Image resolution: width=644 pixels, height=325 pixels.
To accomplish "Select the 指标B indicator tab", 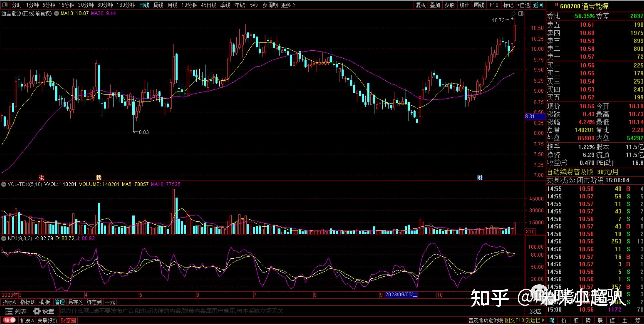I will (x=27, y=302).
